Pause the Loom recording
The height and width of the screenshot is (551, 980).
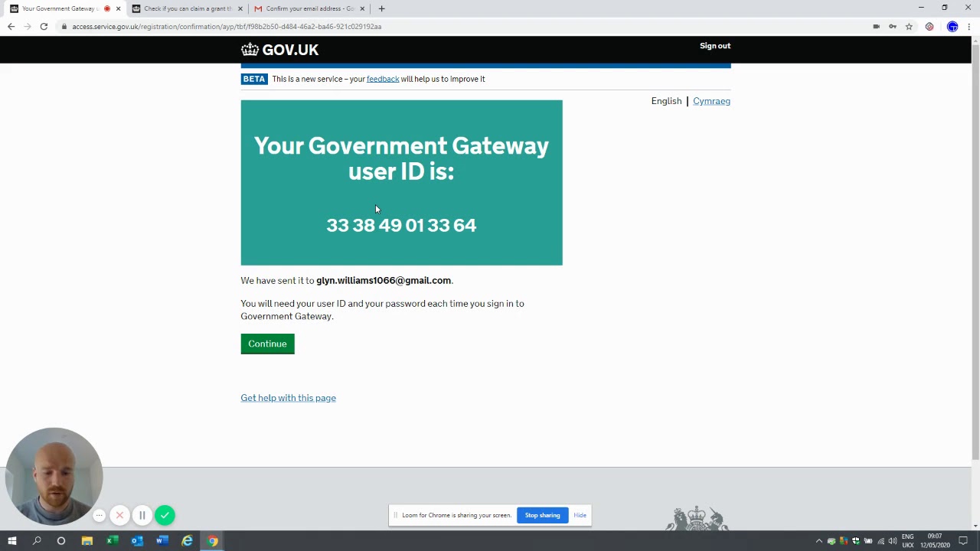[142, 515]
